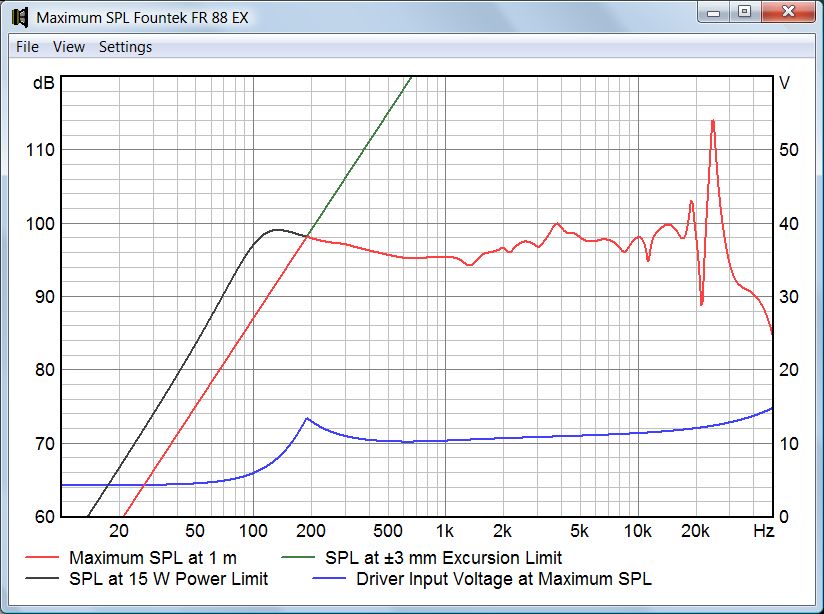
Task: Click the 1k frequency axis label
Action: pos(445,531)
